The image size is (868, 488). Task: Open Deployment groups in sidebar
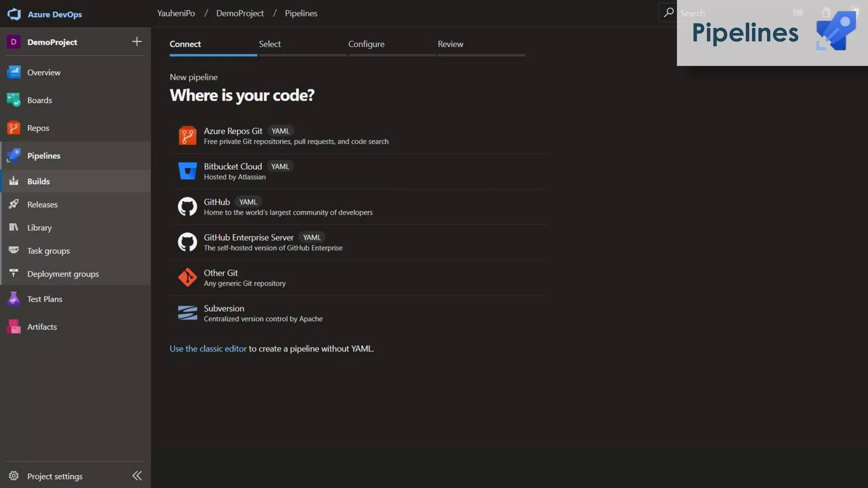63,274
